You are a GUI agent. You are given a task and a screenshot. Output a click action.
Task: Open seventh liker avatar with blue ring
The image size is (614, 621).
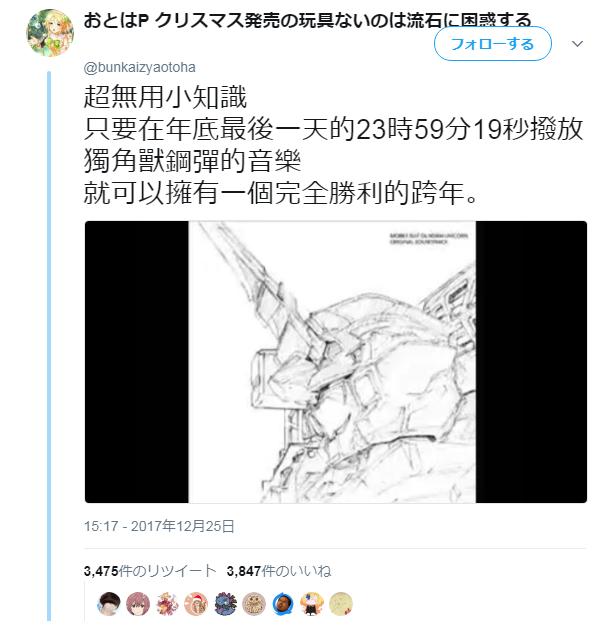click(283, 604)
